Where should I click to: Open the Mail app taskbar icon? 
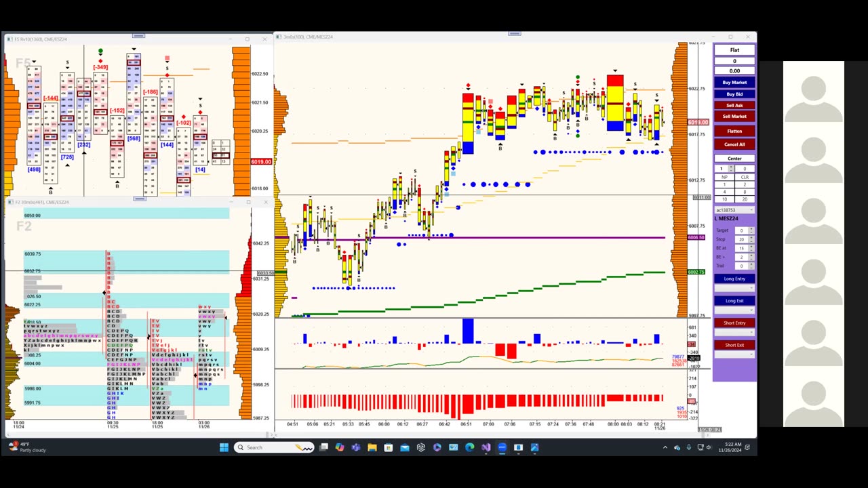(x=405, y=447)
